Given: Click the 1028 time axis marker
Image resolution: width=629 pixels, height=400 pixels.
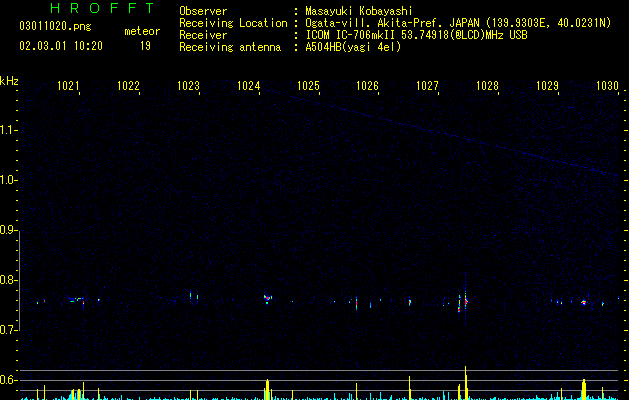Looking at the screenshot, I should tap(487, 86).
